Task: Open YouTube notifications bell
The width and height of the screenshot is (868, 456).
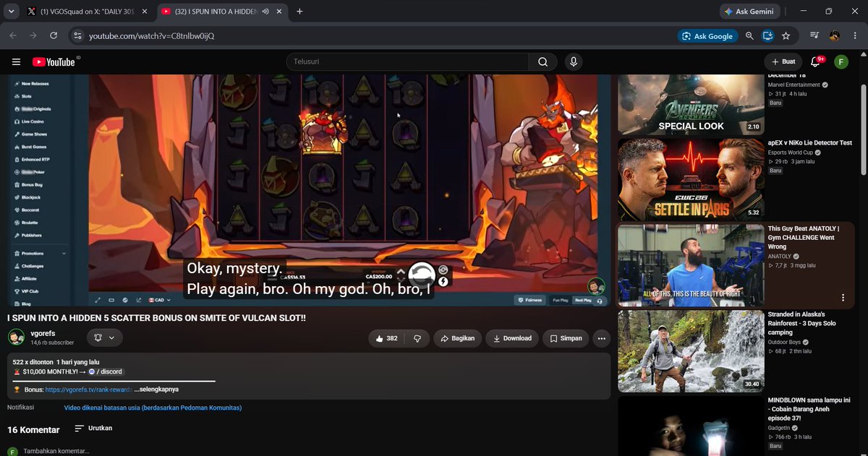Action: [816, 62]
